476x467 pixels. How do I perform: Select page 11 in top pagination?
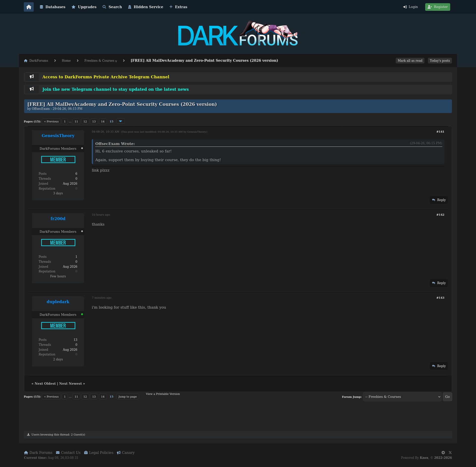(x=76, y=121)
